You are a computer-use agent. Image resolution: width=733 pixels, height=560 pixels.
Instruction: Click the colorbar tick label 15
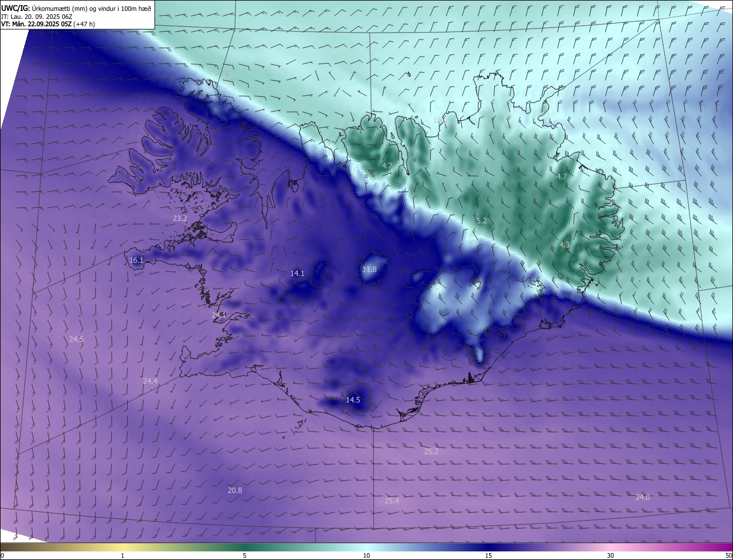coord(488,555)
